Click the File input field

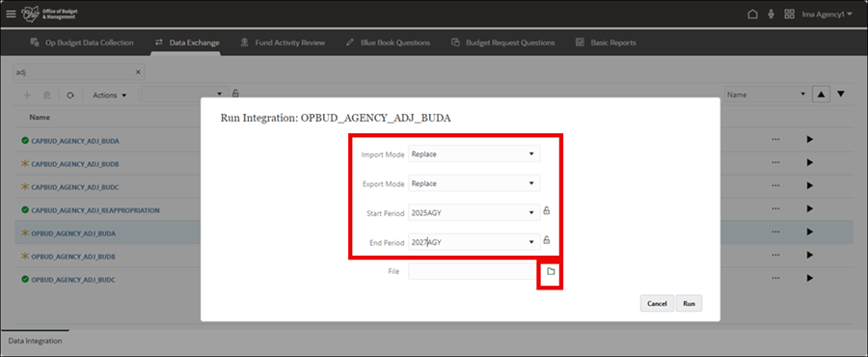[474, 271]
